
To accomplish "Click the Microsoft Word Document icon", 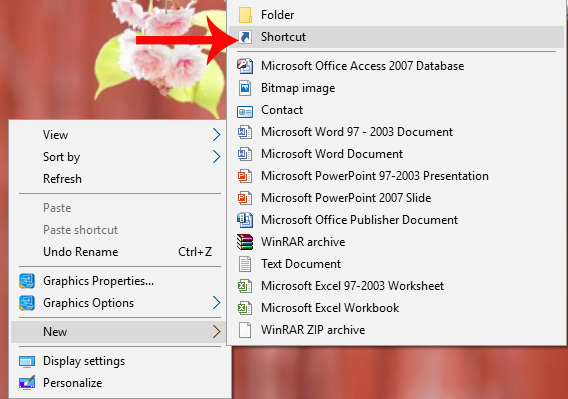I will (245, 154).
